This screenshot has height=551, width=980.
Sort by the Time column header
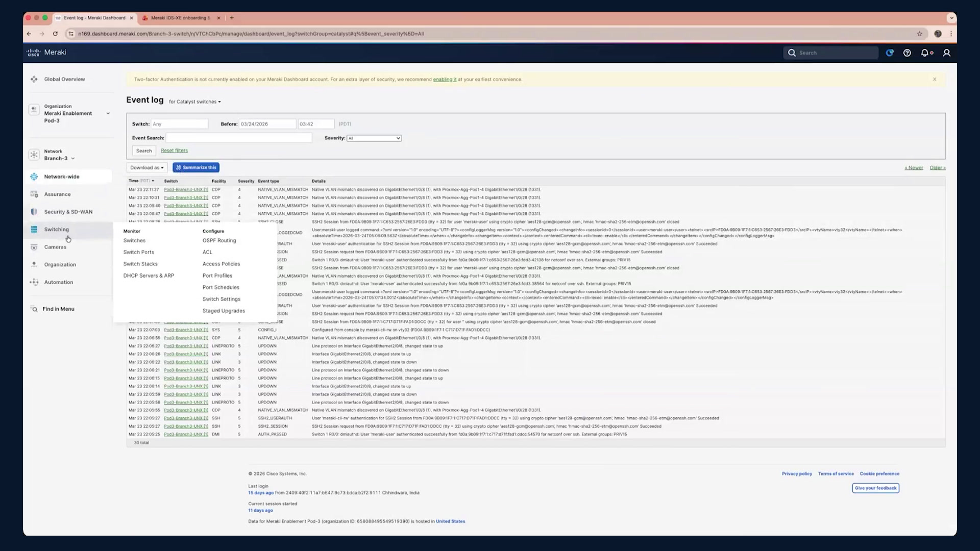coord(141,181)
